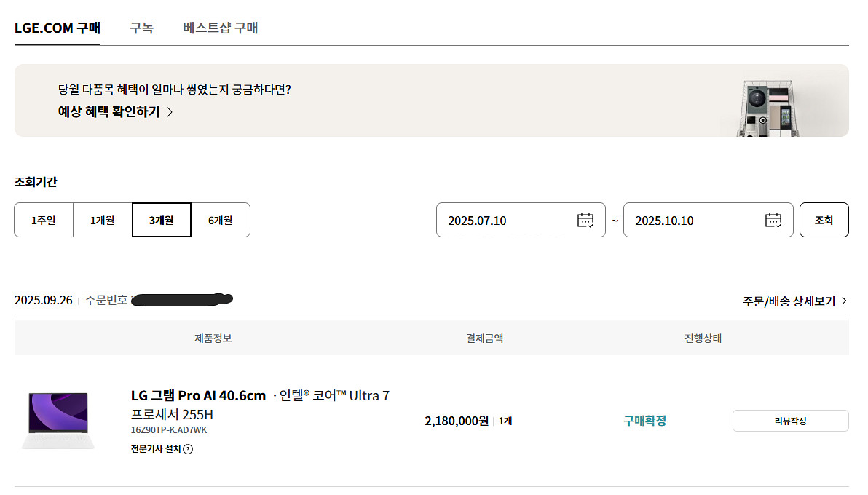
Task: Choose the 6개월 lookup period
Action: click(x=221, y=220)
